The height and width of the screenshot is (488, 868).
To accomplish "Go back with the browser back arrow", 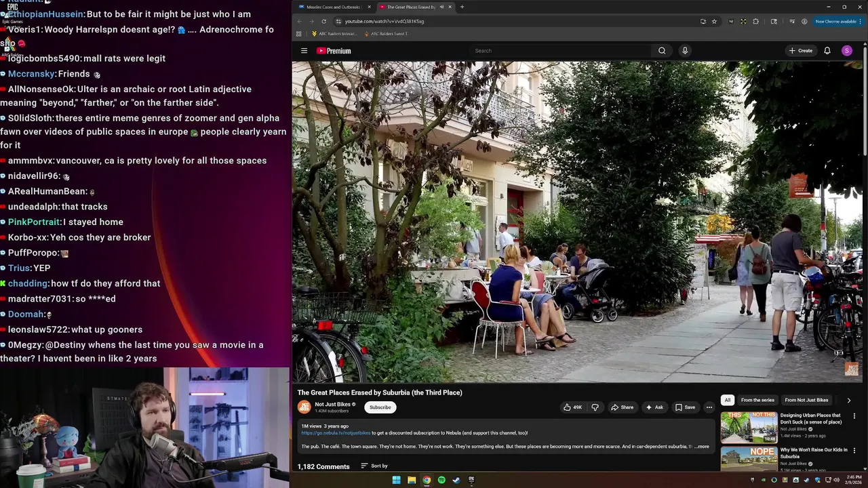I will coord(299,21).
